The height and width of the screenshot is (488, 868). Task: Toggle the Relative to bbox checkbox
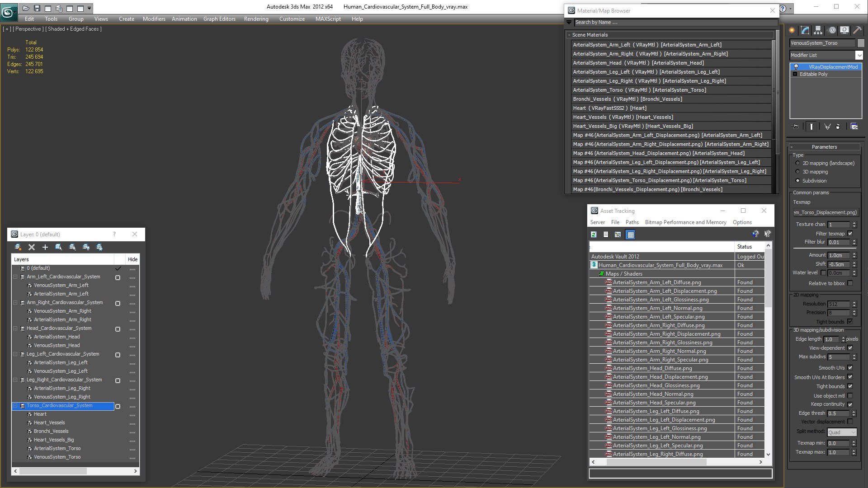pos(850,283)
